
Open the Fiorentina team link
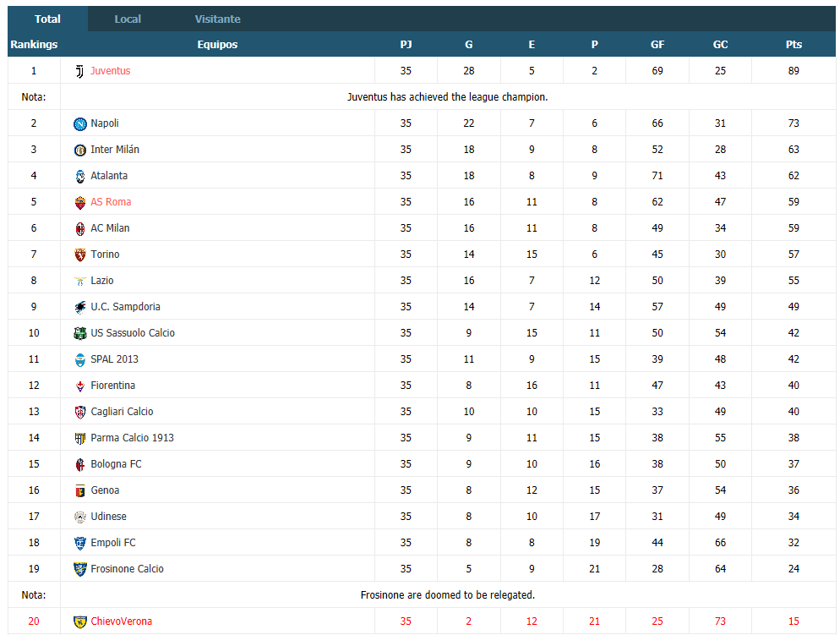pos(112,386)
